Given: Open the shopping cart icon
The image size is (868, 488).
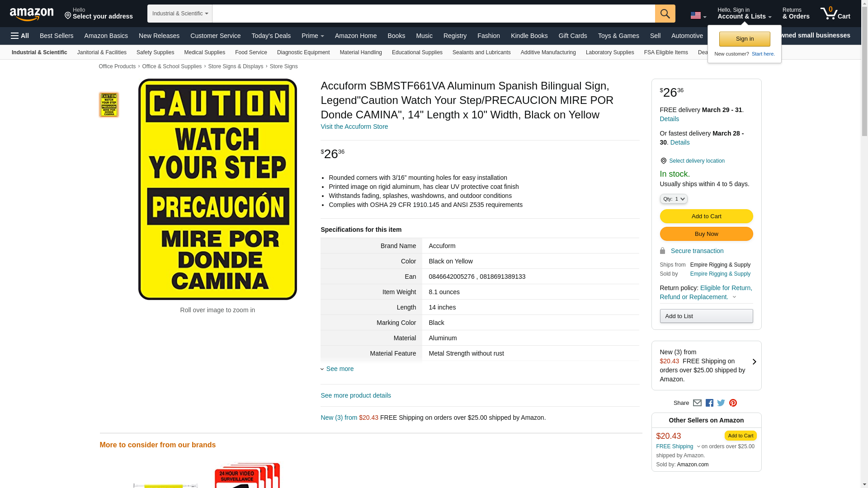Looking at the screenshot, I should [x=835, y=13].
